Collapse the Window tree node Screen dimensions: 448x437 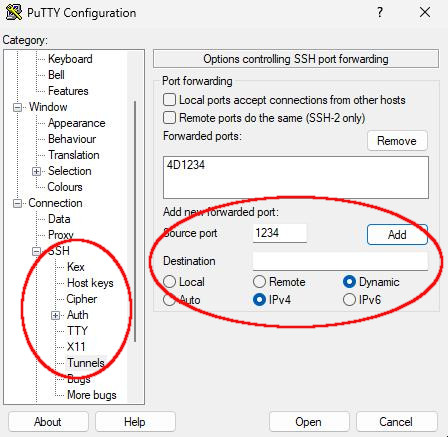[17, 107]
